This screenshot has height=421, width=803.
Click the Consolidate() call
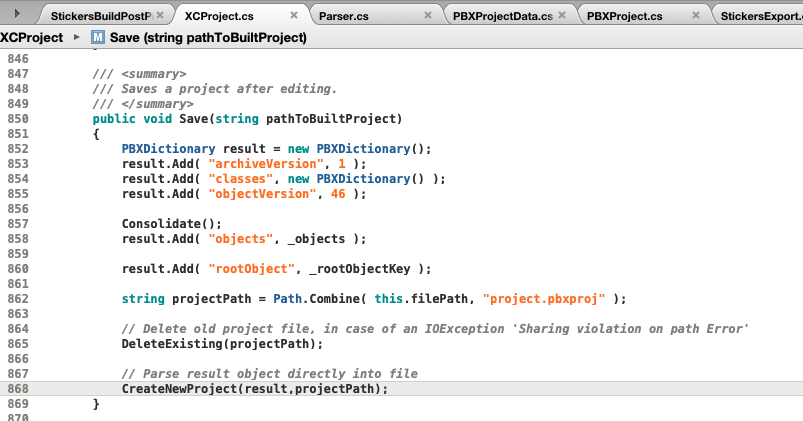coord(172,224)
